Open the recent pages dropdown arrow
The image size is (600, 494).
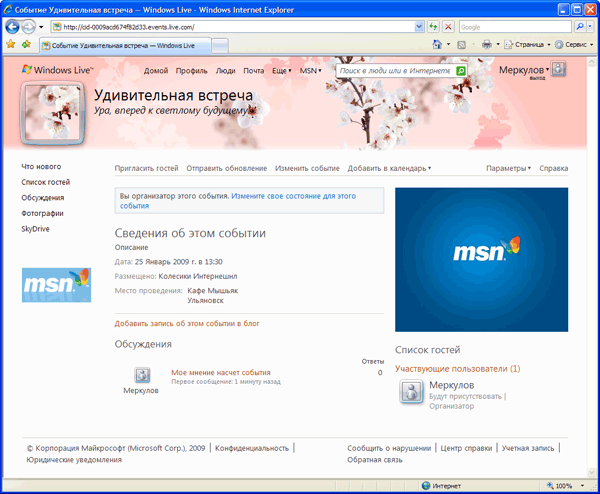(41, 27)
